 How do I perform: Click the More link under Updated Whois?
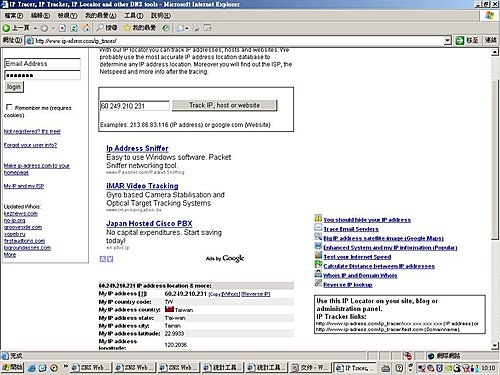click(10, 255)
